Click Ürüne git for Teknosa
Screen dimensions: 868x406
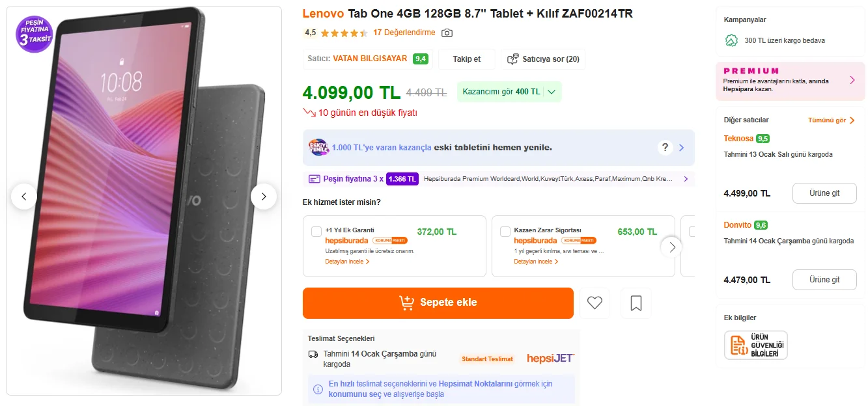tap(824, 193)
